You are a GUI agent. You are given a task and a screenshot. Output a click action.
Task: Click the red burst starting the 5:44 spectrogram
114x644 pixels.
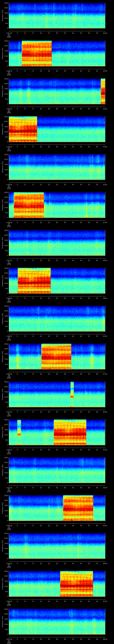coord(23,129)
